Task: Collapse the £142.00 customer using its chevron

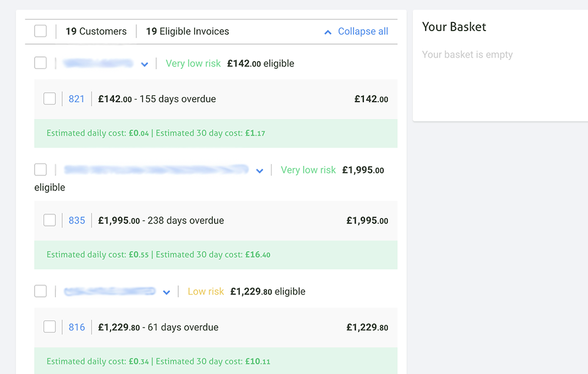Action: (145, 64)
